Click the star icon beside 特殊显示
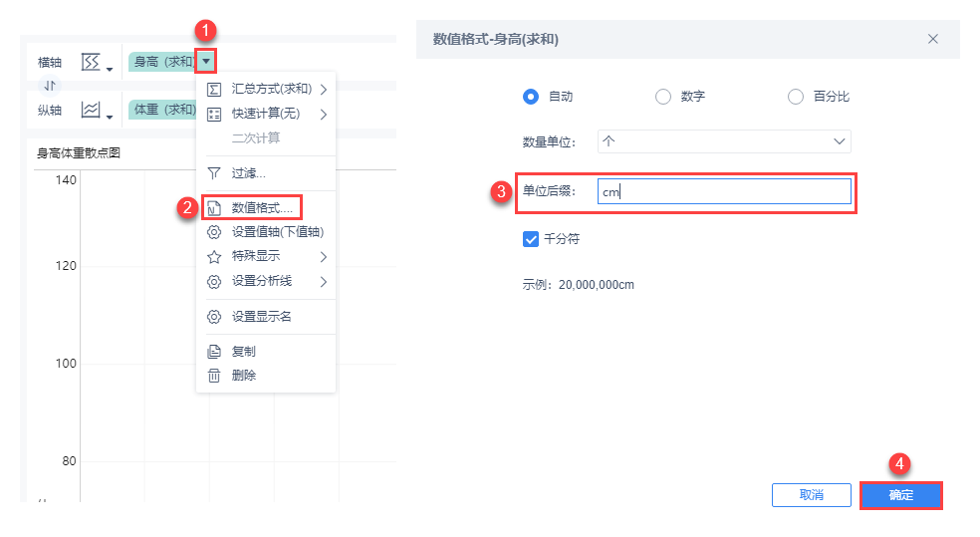 [x=213, y=256]
